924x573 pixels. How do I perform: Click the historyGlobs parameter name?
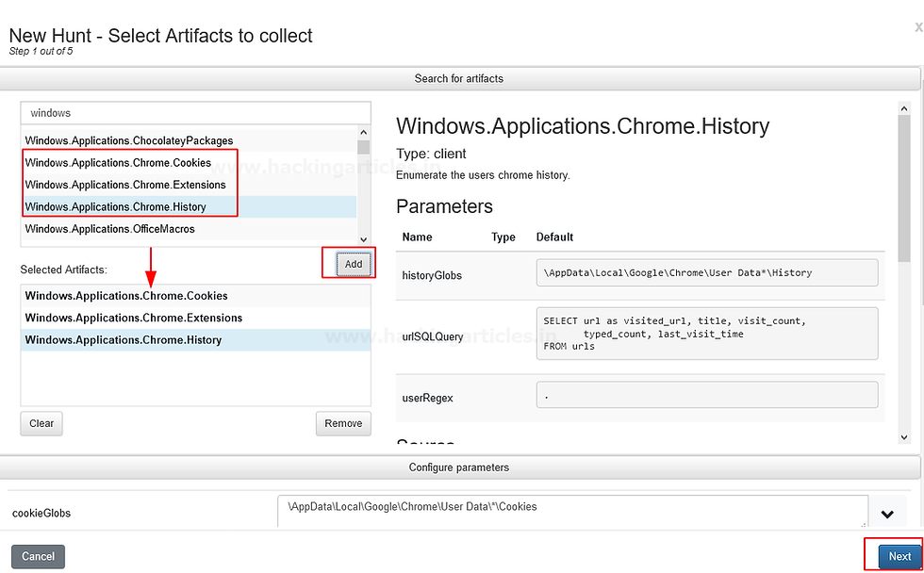click(x=432, y=275)
